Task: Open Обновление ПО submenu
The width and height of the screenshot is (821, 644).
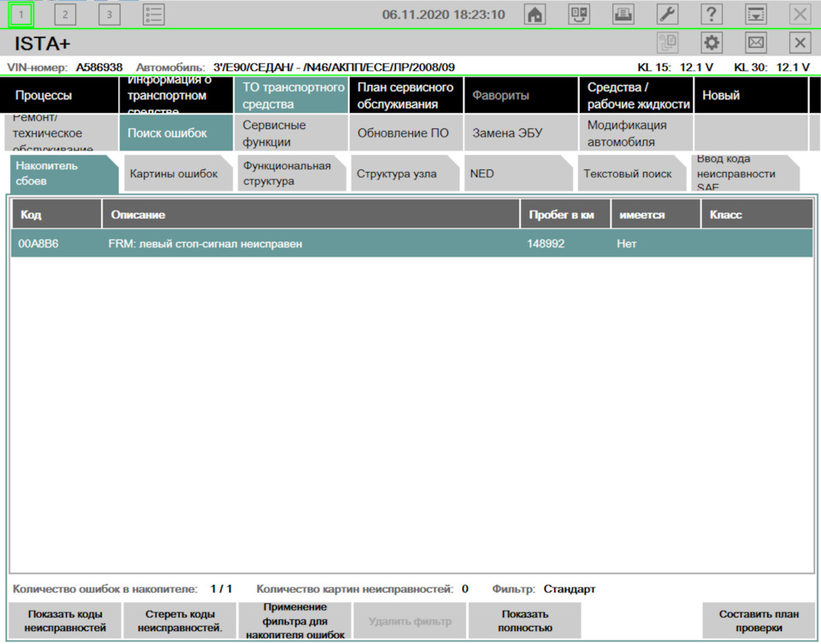Action: [406, 133]
